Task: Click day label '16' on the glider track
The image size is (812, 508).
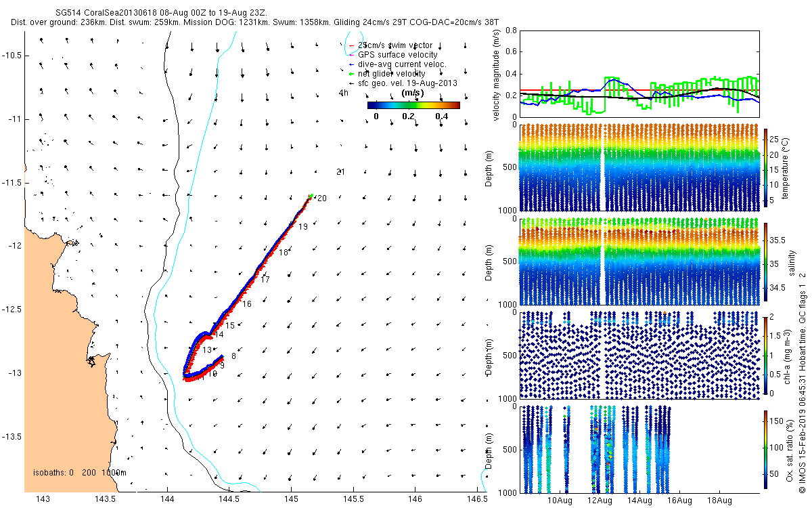Action: (x=247, y=305)
